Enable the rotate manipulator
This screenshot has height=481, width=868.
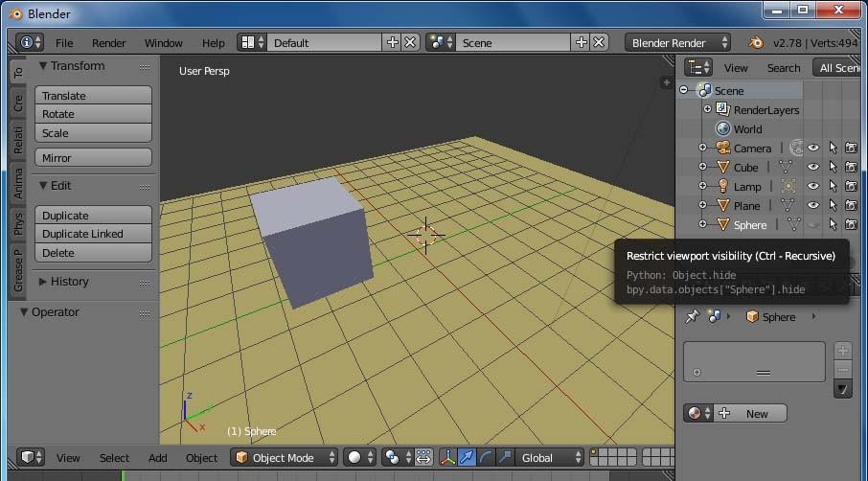pyautogui.click(x=486, y=457)
